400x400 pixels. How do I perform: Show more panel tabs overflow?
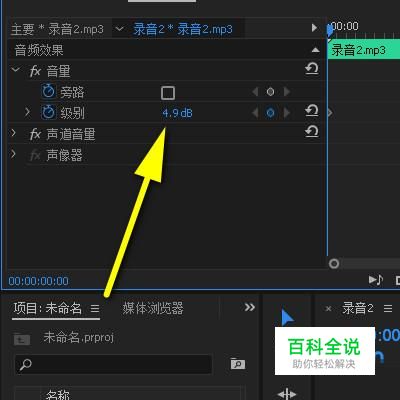click(250, 307)
